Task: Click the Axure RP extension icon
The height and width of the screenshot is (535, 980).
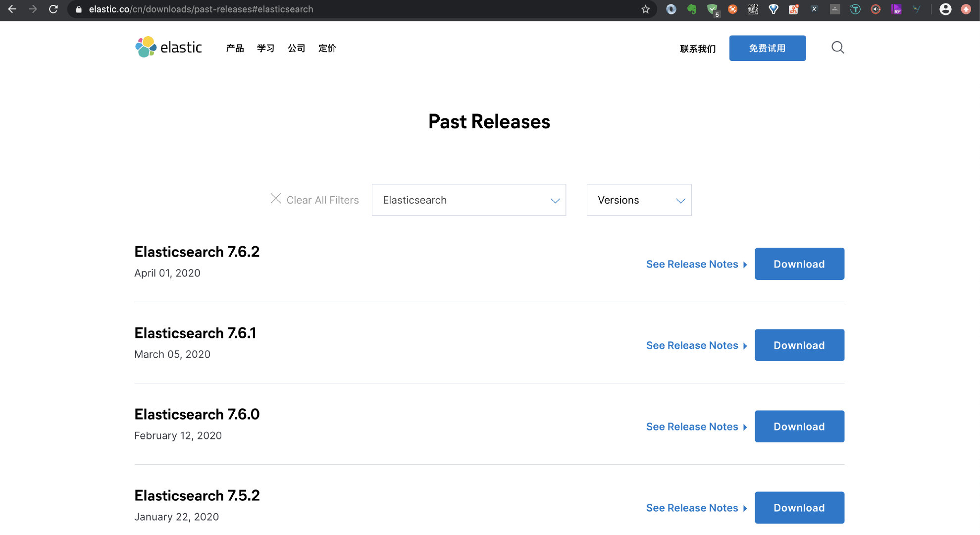Action: 896,9
